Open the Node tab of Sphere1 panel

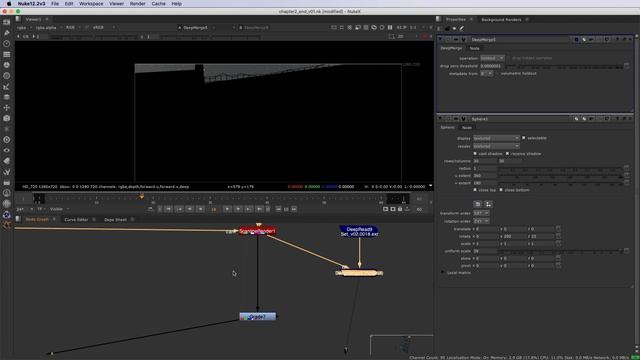467,127
